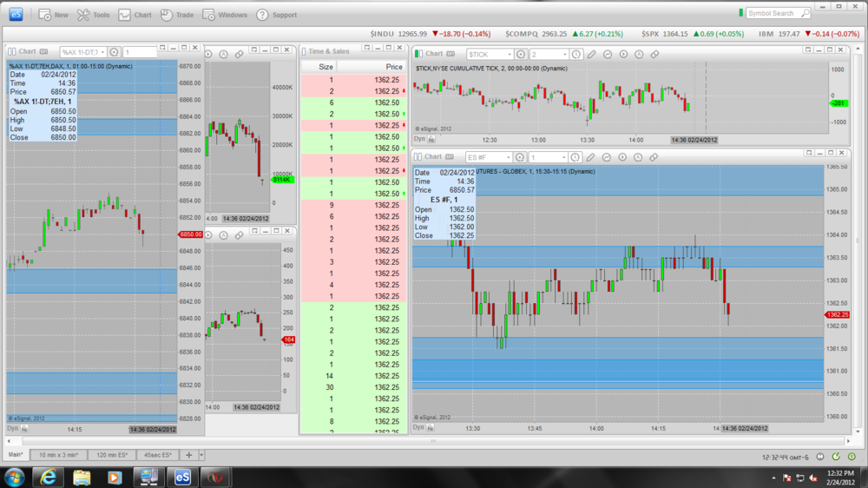Viewport: 868px width, 488px height.
Task: Add a new page with plus button
Action: [x=188, y=455]
